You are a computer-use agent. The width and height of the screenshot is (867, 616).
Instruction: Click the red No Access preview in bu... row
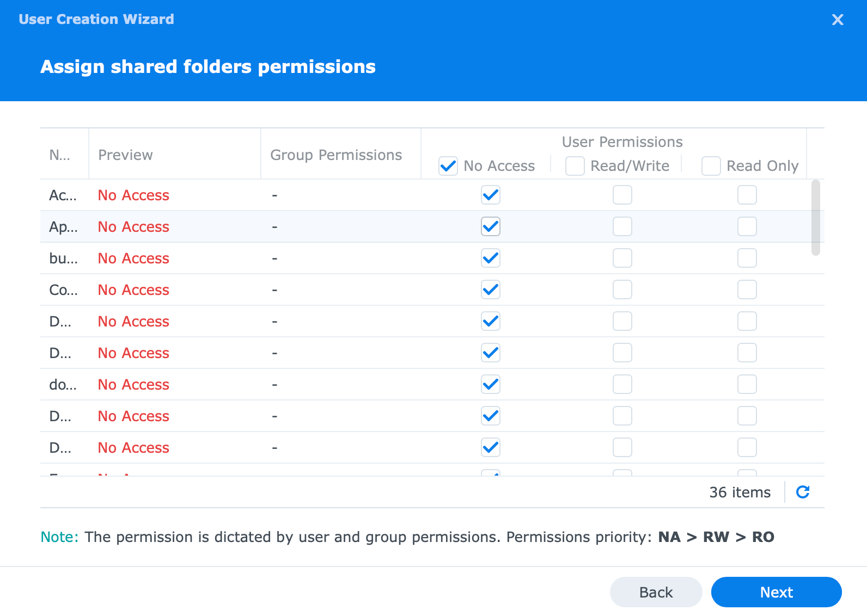(133, 258)
